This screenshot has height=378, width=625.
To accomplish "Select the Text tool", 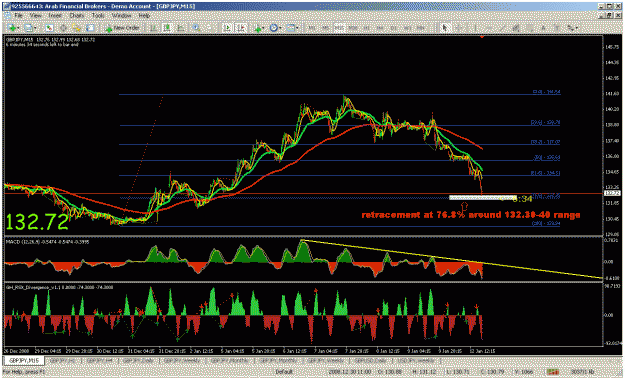I will [x=543, y=28].
